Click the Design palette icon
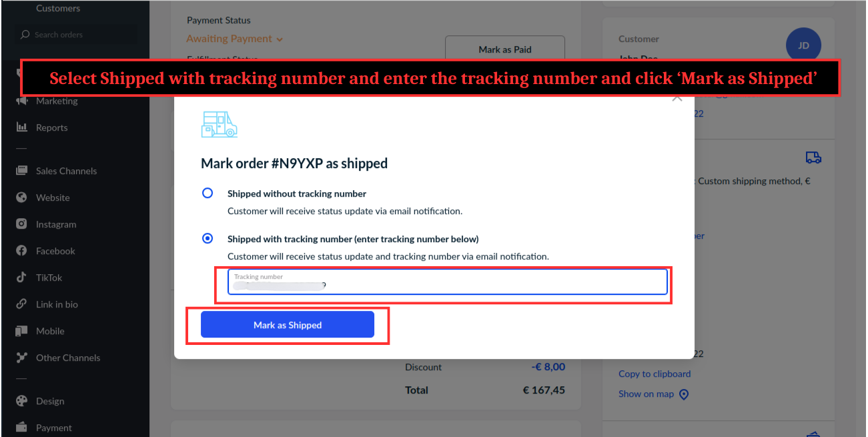 (22, 401)
